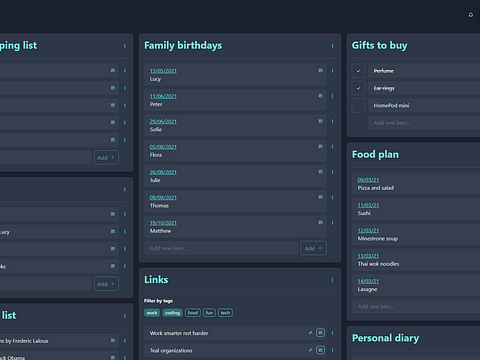Screen dimensions: 480x360
Task: Open the 26/08/2021 date link for Julie
Action: point(163,172)
